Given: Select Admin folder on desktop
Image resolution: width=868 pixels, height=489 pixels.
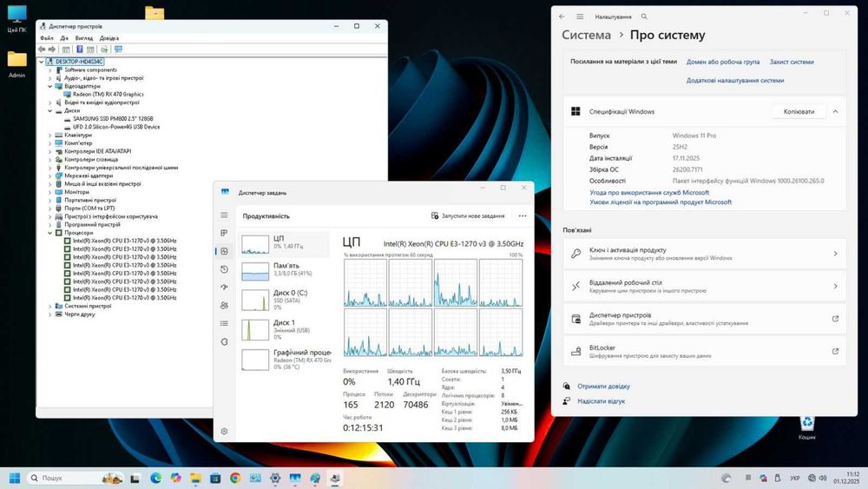Looking at the screenshot, I should pyautogui.click(x=16, y=63).
